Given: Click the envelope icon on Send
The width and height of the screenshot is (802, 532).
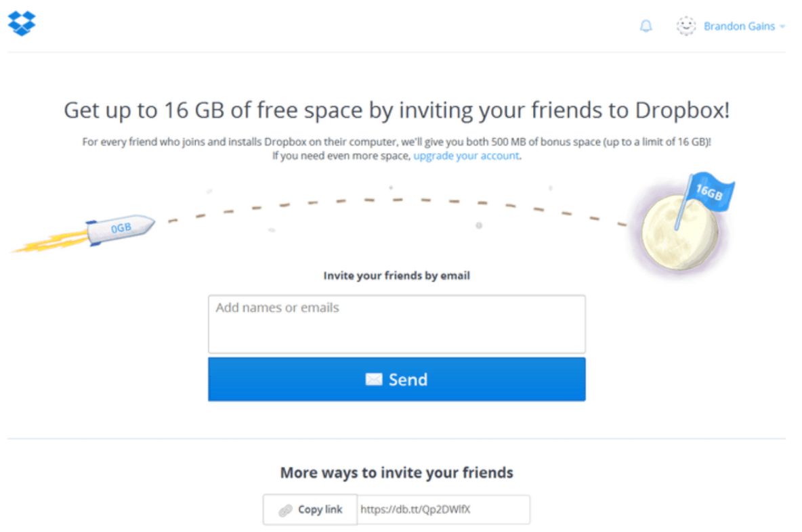Looking at the screenshot, I should (374, 379).
